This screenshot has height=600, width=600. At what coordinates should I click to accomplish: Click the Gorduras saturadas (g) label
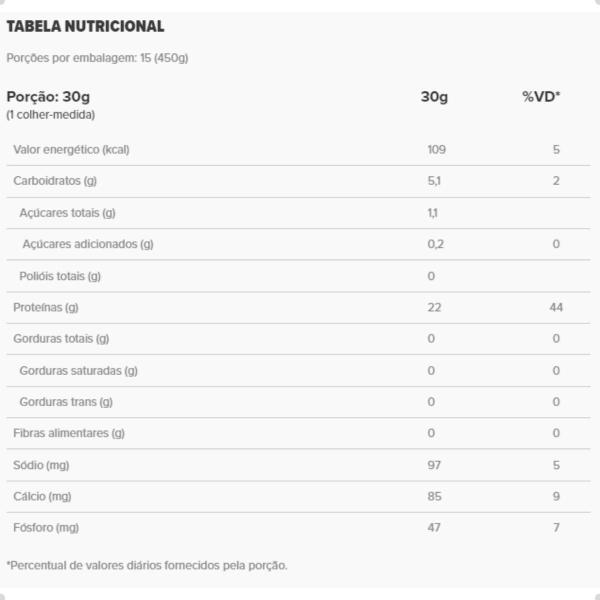pyautogui.click(x=78, y=371)
